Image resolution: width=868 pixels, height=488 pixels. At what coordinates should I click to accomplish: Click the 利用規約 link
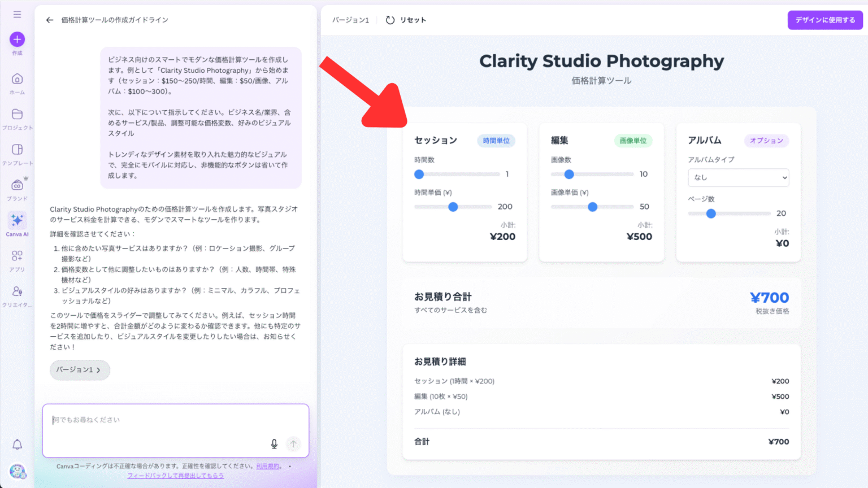[x=267, y=467]
